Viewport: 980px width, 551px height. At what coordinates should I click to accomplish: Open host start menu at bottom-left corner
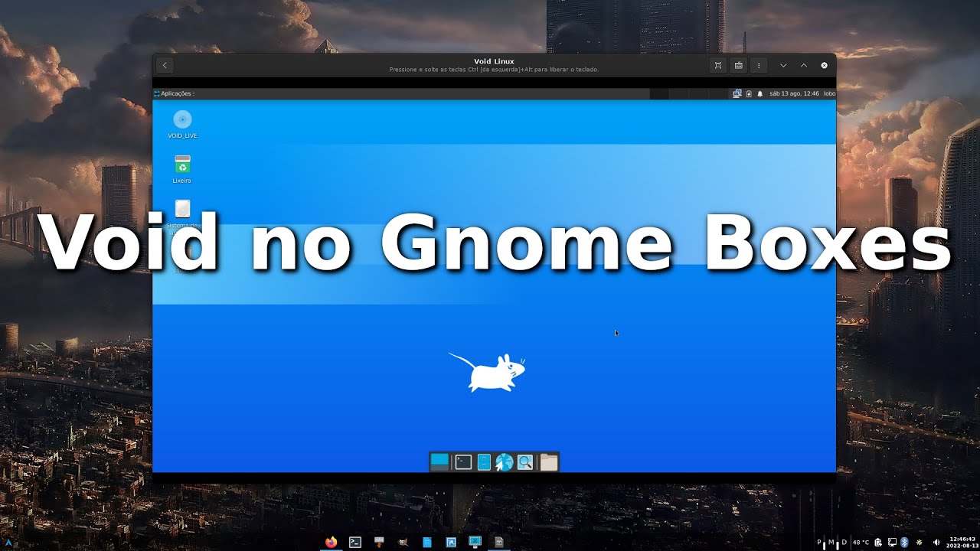(x=8, y=542)
